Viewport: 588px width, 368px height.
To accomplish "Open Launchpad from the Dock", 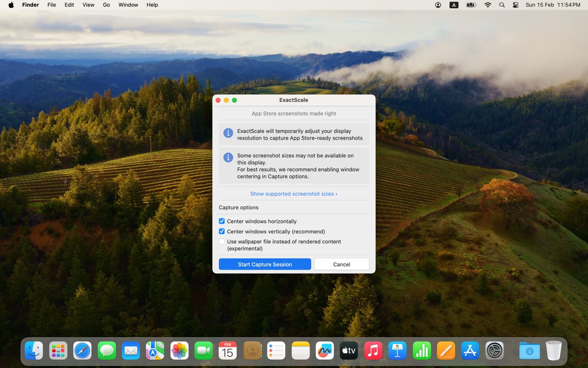I will pos(58,351).
